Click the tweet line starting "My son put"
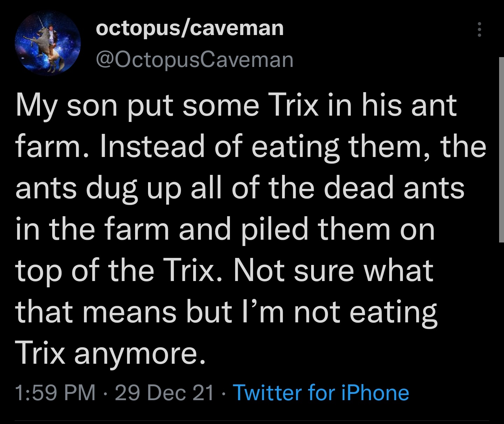Screen dimensions: 504x424 tap(236, 106)
